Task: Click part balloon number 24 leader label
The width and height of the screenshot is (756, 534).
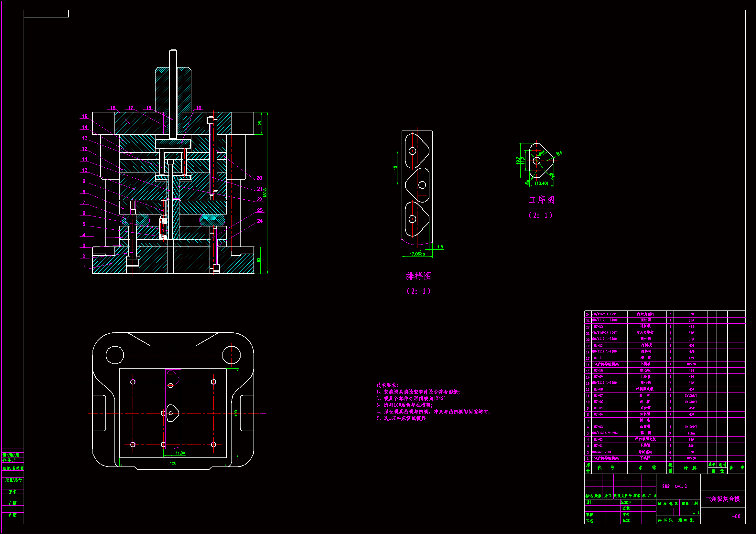Action: pos(260,221)
